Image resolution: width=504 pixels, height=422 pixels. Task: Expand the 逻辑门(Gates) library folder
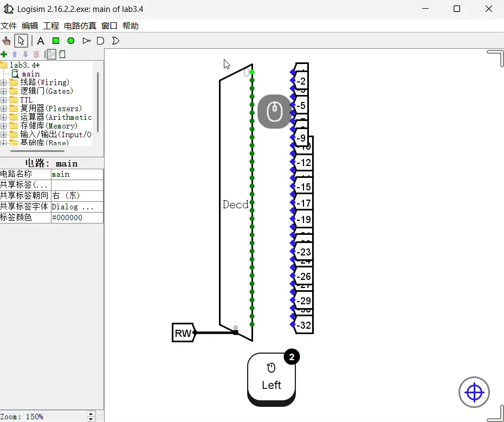(x=4, y=91)
